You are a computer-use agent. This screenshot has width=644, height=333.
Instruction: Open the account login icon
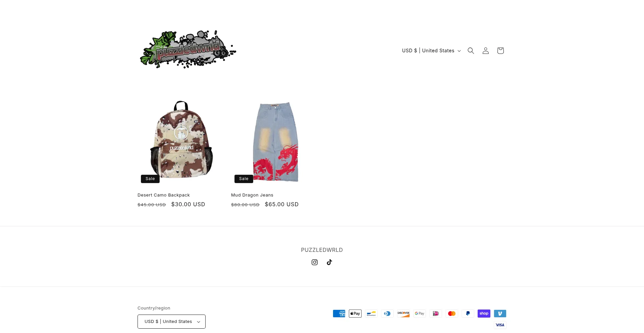tap(485, 51)
